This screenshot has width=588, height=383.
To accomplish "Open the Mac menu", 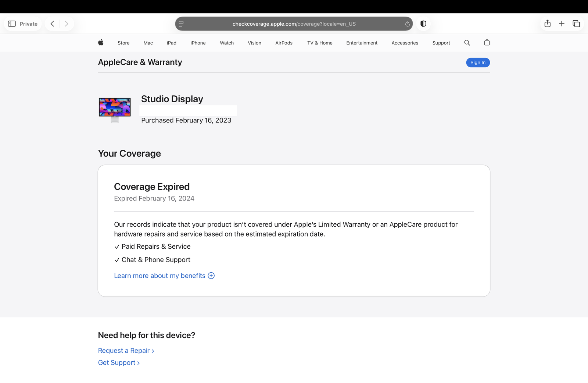I will point(148,43).
